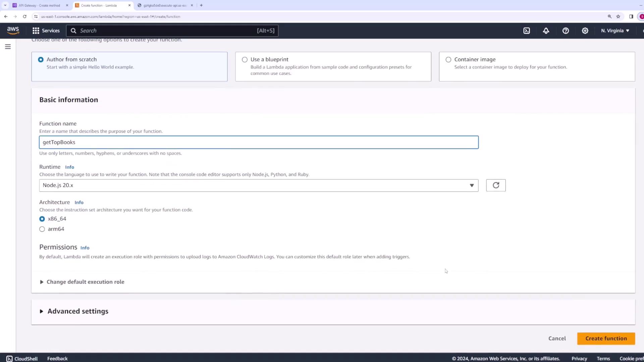Open the AWS CloudShell icon in top bar
Screen dimensions: 644x362
(527, 31)
